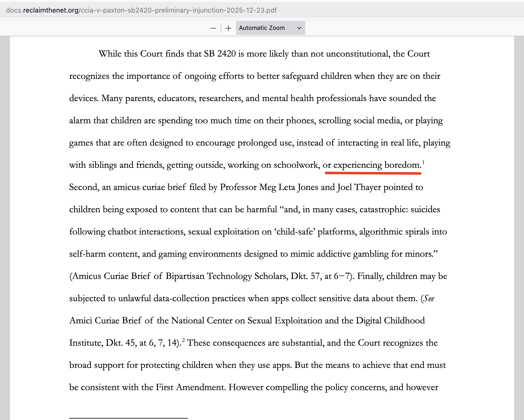Click the 'Dkt. 57' citation
This screenshot has width=524, height=420.
[305, 276]
